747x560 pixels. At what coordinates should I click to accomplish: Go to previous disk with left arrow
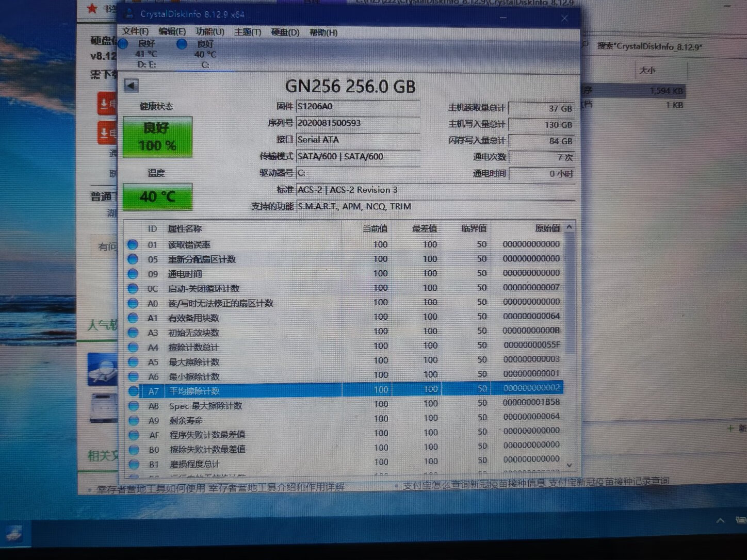click(x=132, y=86)
